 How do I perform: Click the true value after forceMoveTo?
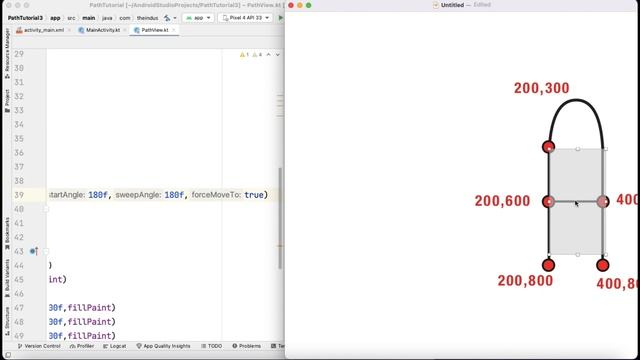pos(254,195)
